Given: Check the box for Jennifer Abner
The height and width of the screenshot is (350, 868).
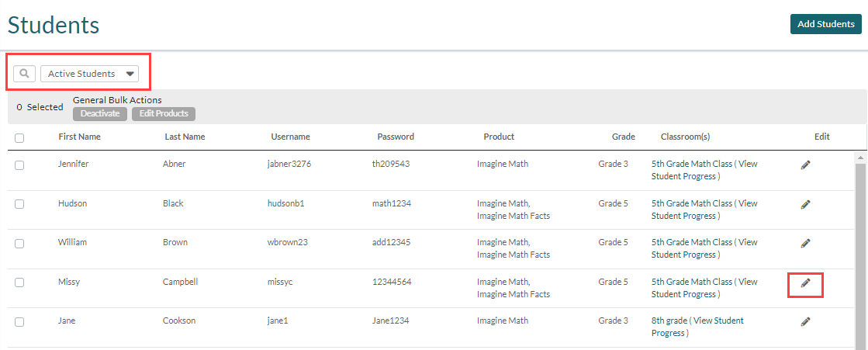Looking at the screenshot, I should [x=19, y=165].
